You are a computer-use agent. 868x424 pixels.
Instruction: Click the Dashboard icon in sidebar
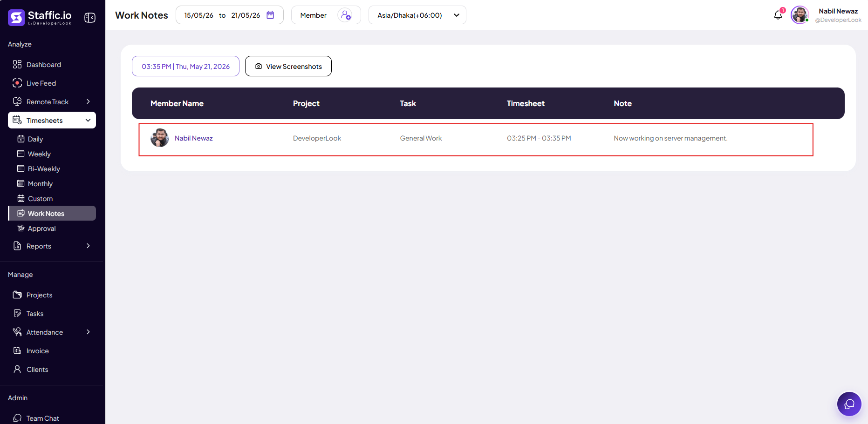[17, 64]
